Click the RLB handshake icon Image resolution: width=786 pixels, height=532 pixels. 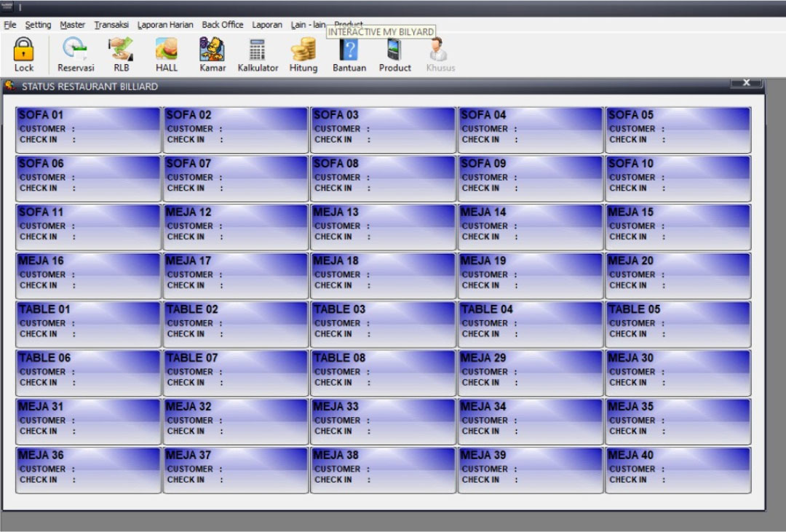coord(121,50)
